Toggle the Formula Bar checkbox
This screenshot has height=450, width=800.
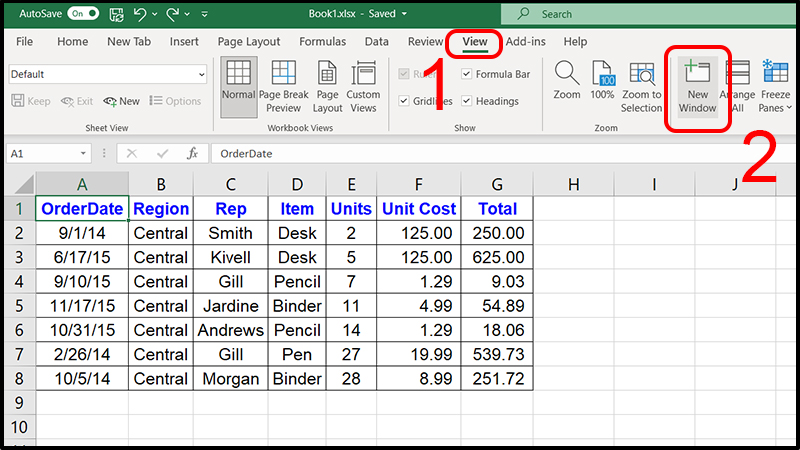(x=466, y=74)
